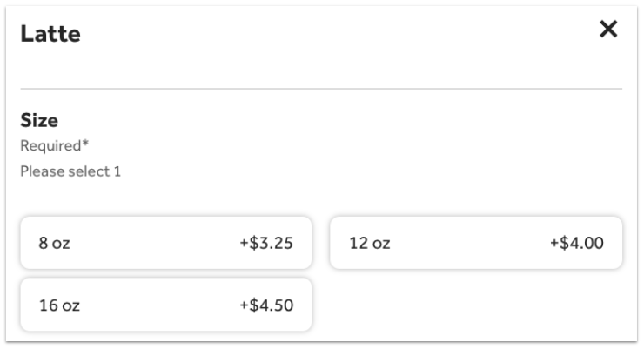Image resolution: width=644 pixels, height=349 pixels.
Task: Close the Latte options dialog
Action: tap(608, 30)
